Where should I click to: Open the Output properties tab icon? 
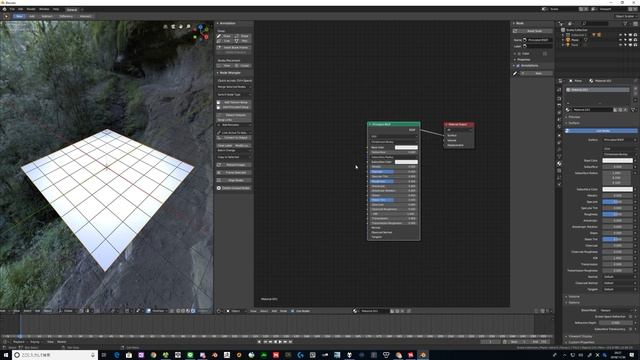[559, 105]
